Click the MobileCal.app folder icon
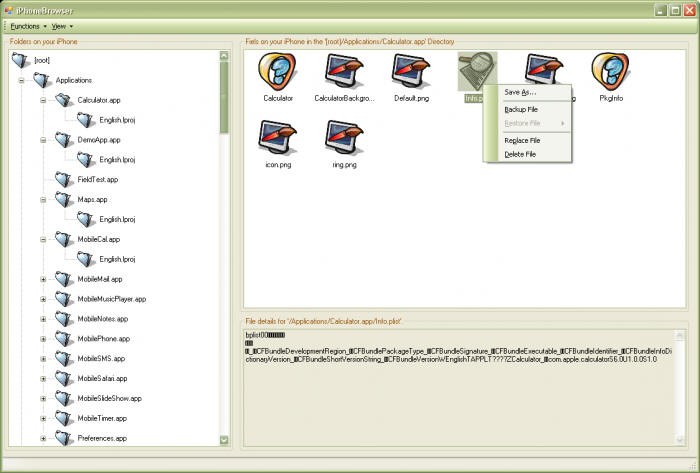The width and height of the screenshot is (700, 473). (x=64, y=239)
